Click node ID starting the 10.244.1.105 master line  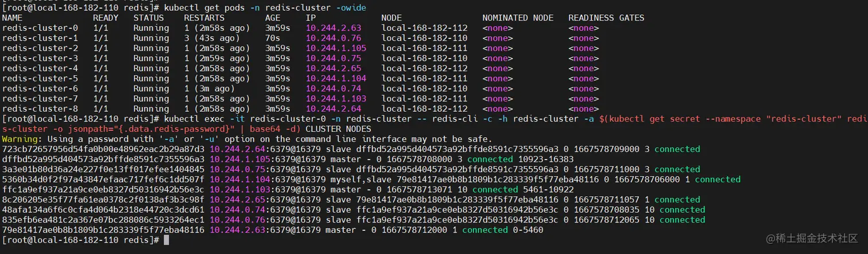[103, 159]
